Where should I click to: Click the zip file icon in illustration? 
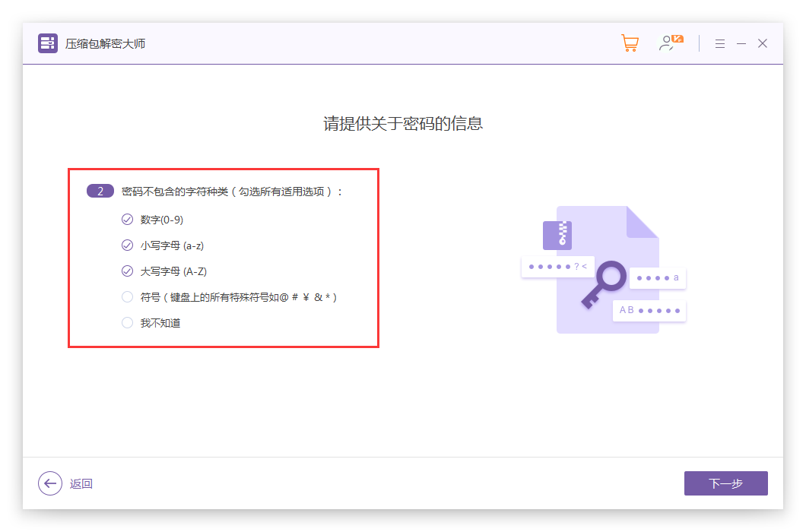(557, 236)
